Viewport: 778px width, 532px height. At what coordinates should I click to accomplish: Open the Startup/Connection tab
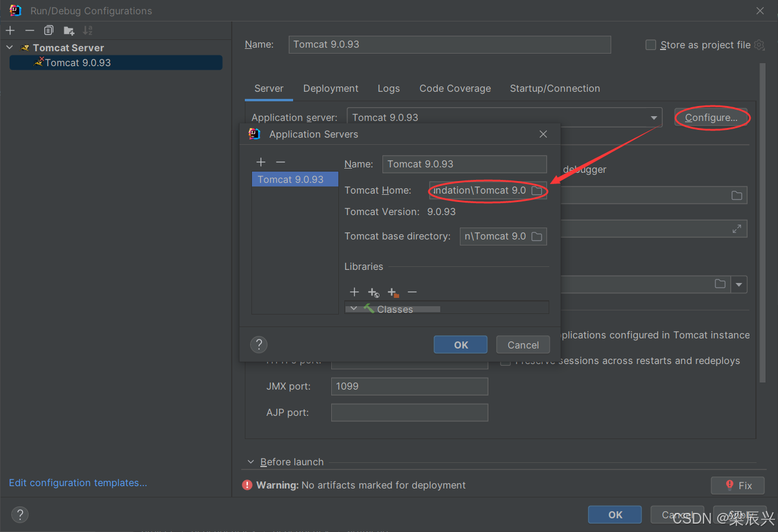pyautogui.click(x=555, y=88)
